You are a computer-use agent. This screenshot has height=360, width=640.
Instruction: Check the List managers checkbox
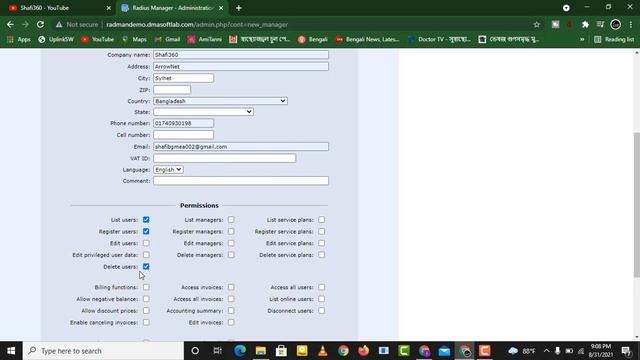231,220
